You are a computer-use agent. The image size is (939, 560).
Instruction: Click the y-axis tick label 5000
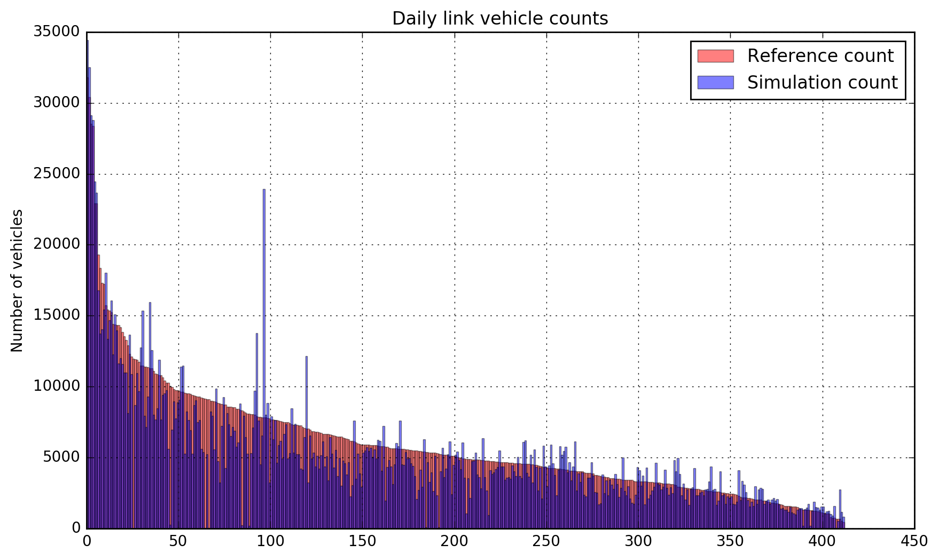pyautogui.click(x=61, y=458)
